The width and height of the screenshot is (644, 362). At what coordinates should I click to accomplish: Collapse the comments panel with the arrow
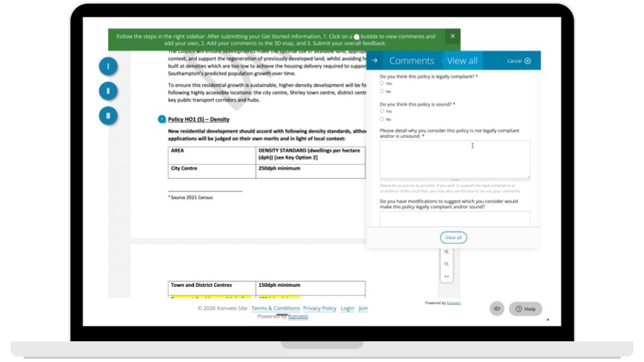click(374, 60)
